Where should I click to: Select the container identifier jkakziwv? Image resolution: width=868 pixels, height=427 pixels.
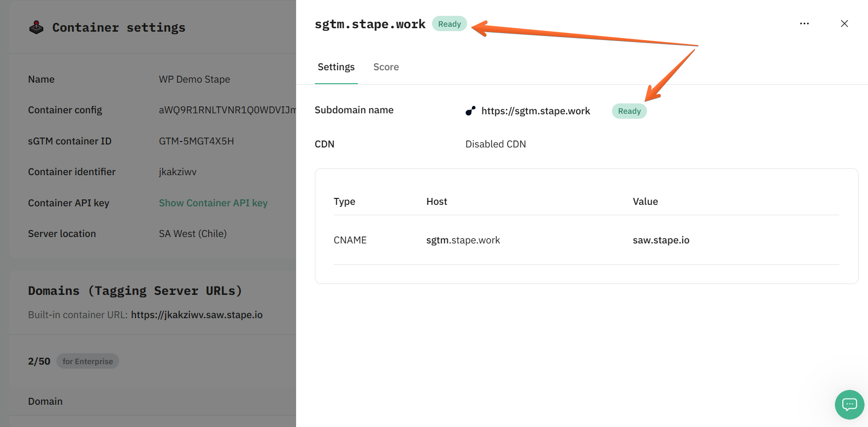177,172
